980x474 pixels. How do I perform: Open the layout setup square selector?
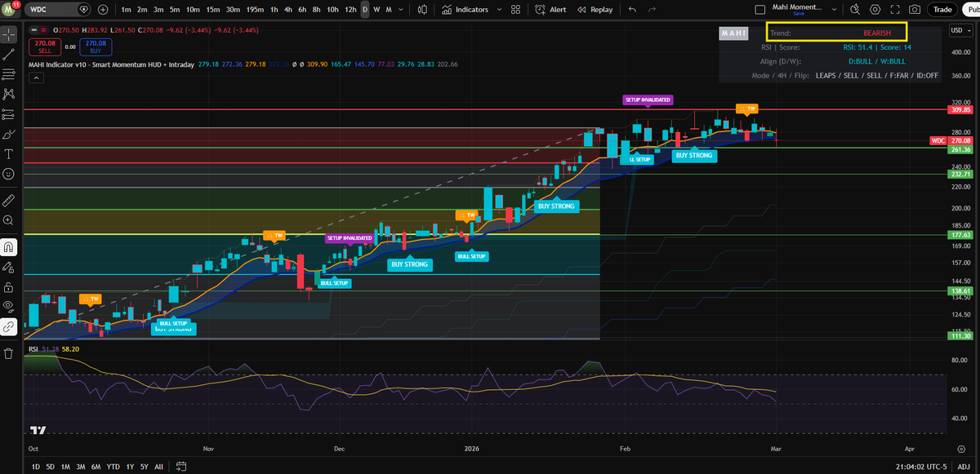(759, 10)
